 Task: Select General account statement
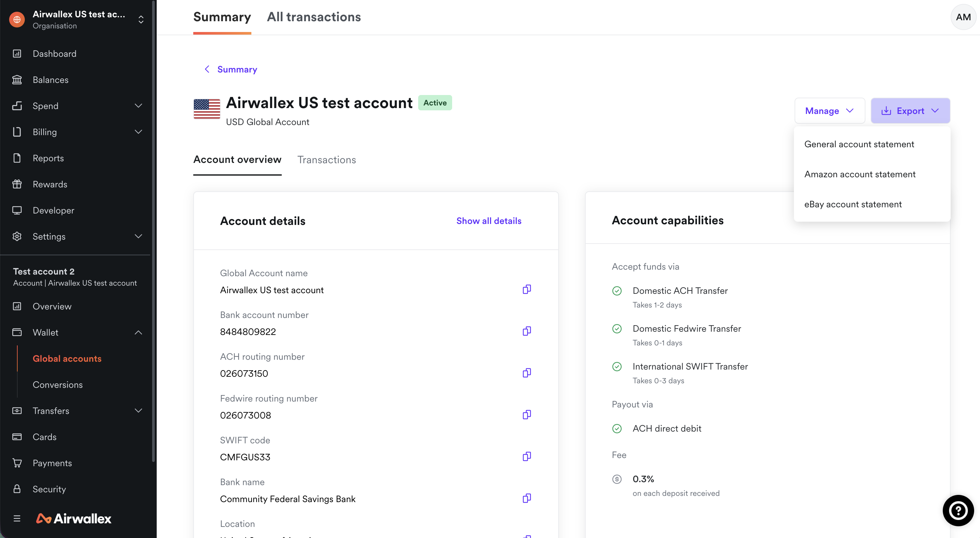tap(872, 144)
